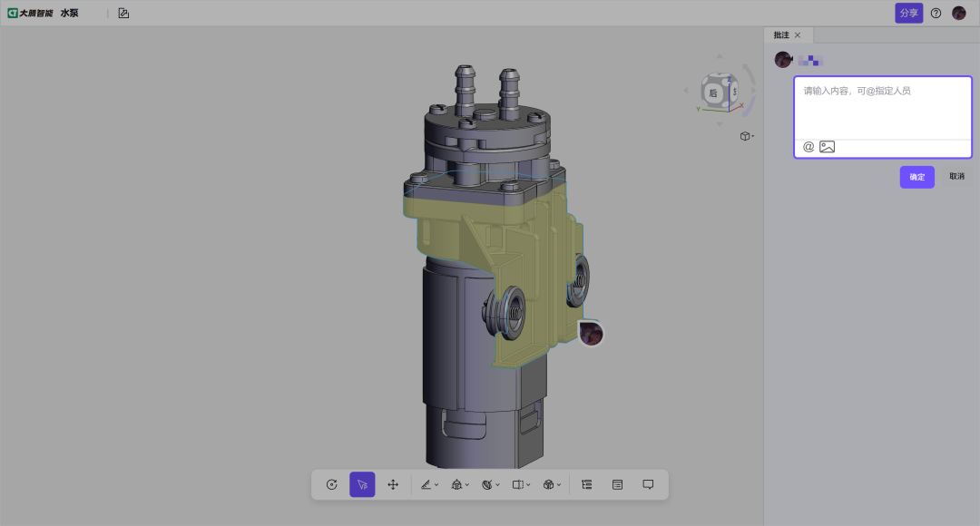Click the insert image icon
980x526 pixels.
click(827, 147)
